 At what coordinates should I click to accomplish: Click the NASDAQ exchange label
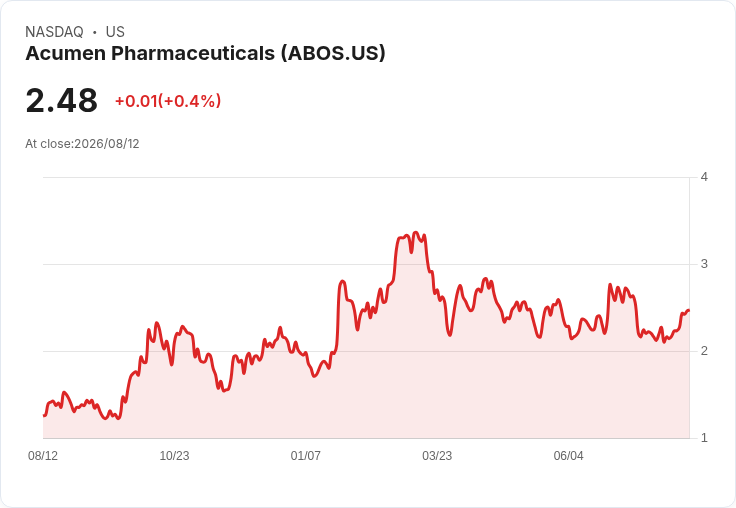click(x=54, y=32)
